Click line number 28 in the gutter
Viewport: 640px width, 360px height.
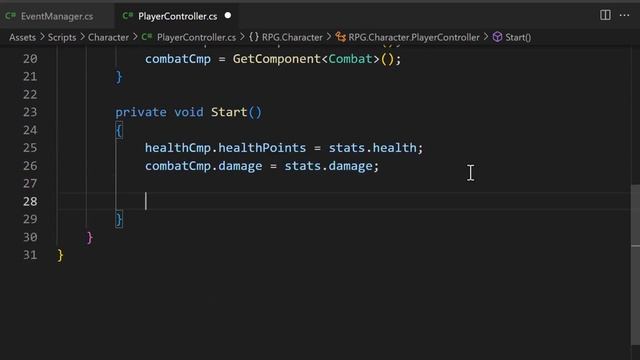30,201
